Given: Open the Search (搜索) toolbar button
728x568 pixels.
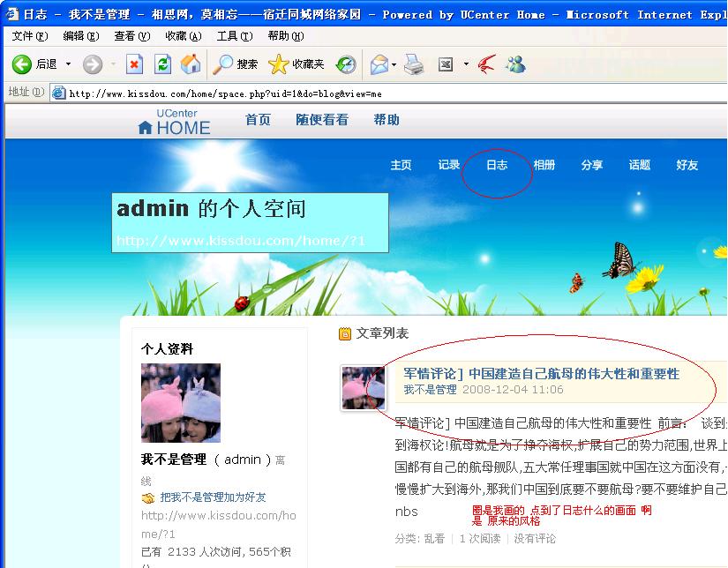Looking at the screenshot, I should pos(235,64).
